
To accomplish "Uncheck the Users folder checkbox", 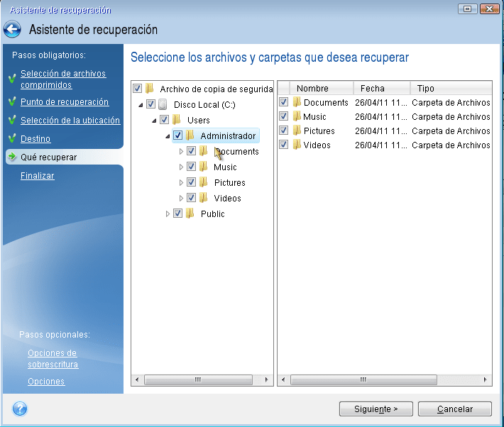I will click(x=164, y=120).
